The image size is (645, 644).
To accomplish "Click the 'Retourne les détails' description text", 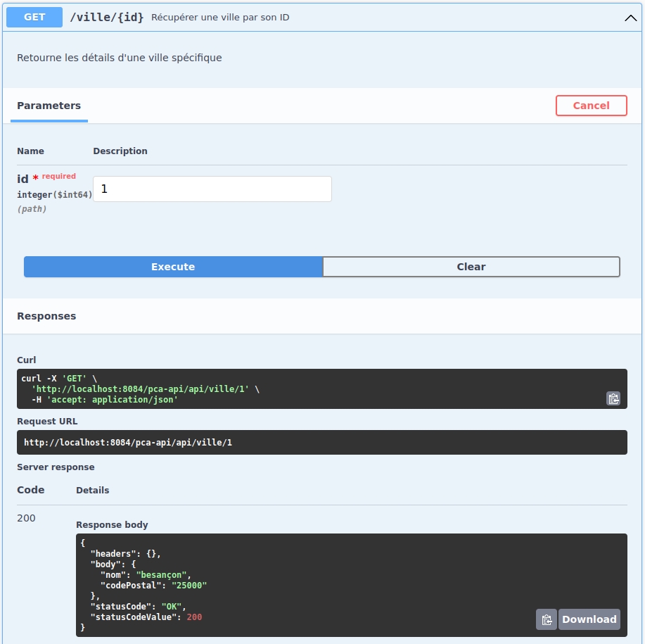I will click(120, 58).
